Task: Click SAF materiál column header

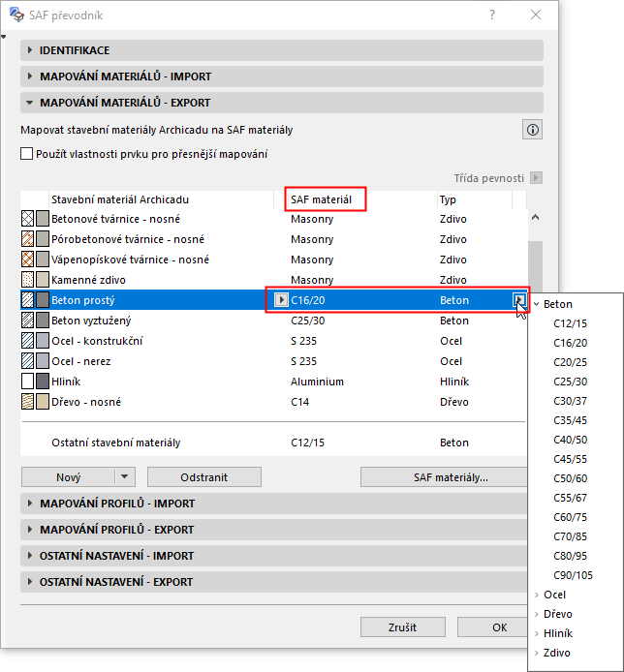Action: (x=321, y=199)
